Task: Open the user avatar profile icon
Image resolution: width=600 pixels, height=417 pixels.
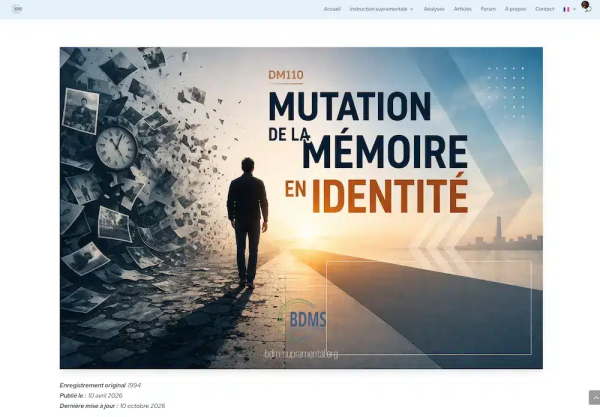Action: [x=585, y=6]
